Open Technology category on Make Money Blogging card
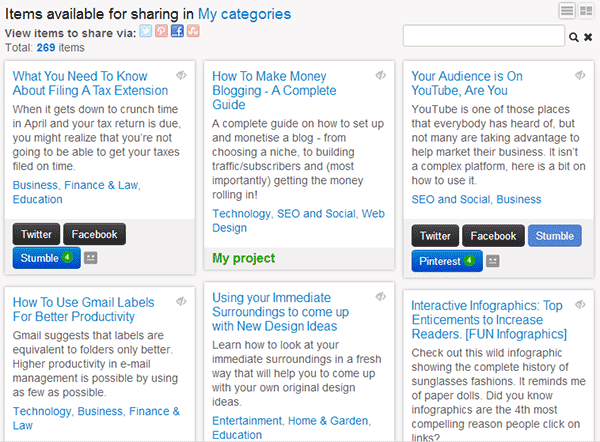The image size is (600, 442). (241, 214)
